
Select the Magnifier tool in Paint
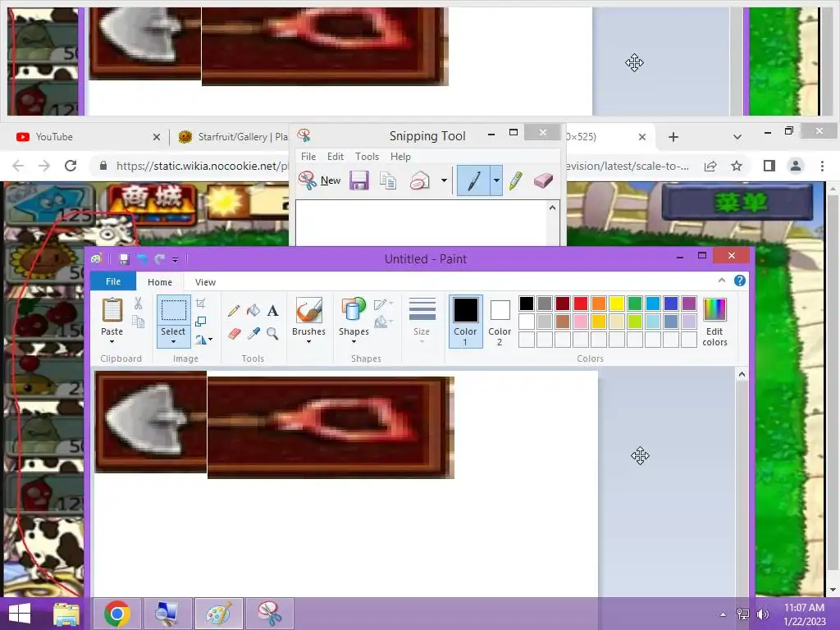pos(272,334)
